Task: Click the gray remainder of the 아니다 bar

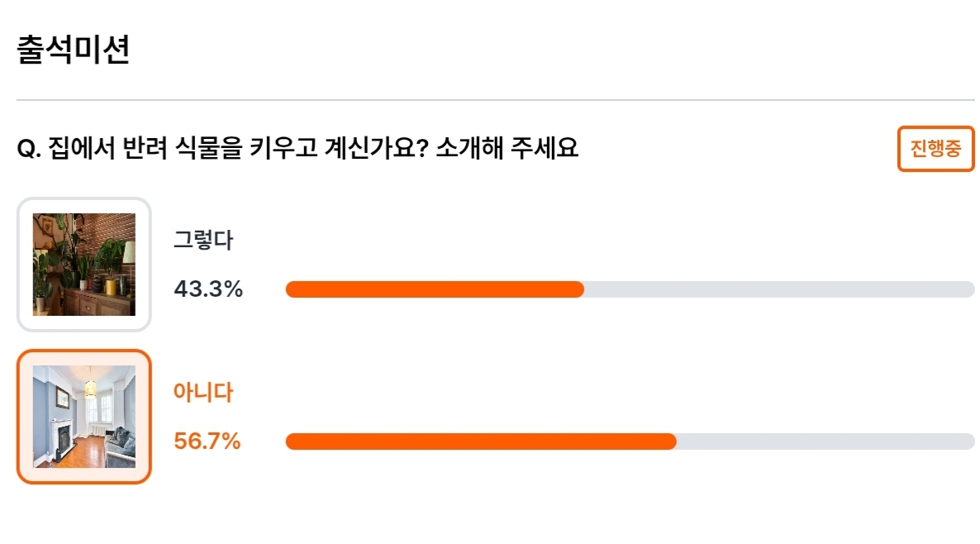Action: click(825, 441)
